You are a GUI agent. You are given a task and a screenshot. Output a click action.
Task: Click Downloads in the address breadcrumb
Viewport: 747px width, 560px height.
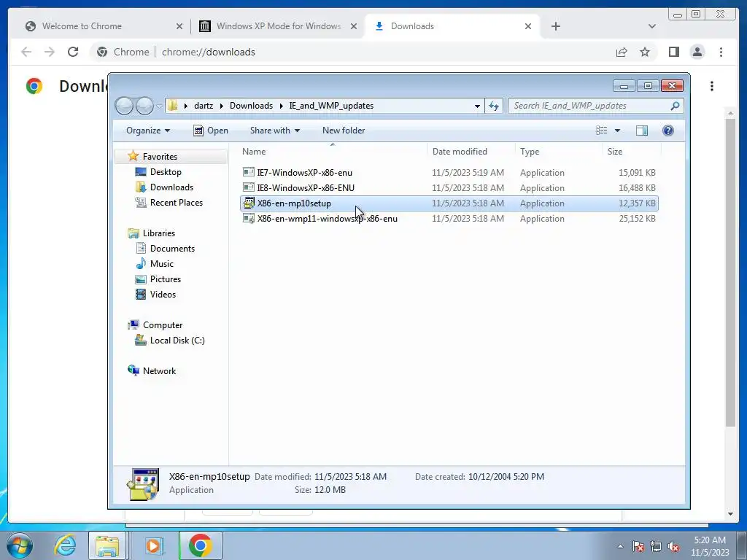tap(251, 106)
